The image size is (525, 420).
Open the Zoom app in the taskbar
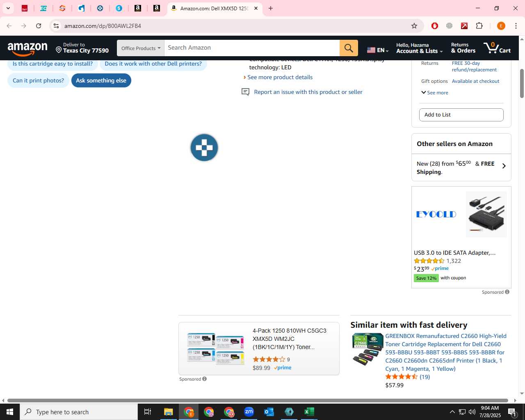coord(249,412)
